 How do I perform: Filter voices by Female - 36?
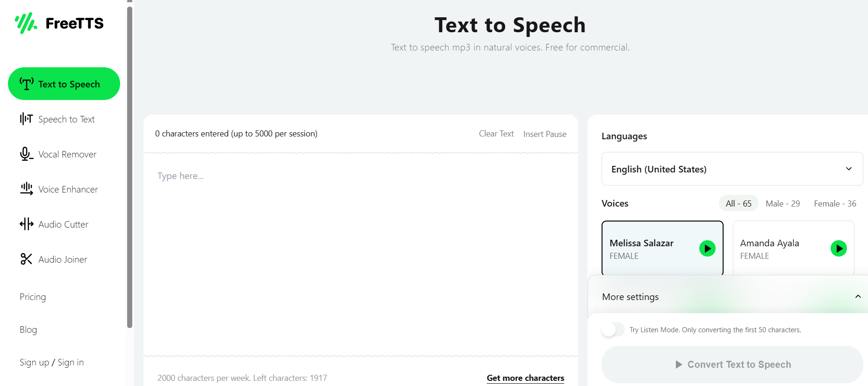835,203
